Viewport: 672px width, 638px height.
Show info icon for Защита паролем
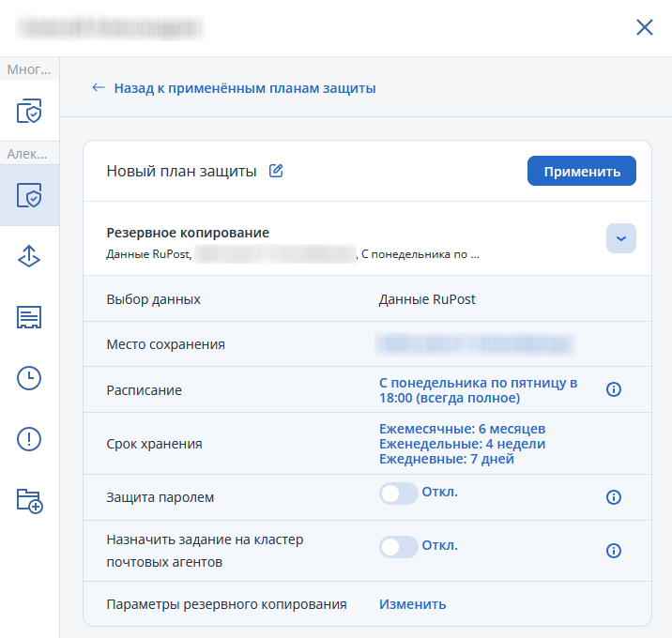[x=613, y=497]
